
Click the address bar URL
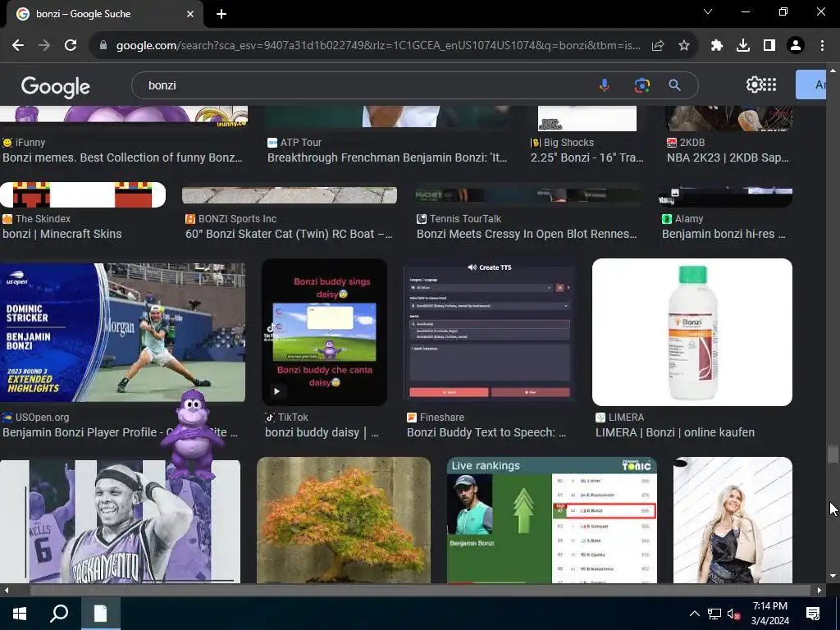(377, 46)
